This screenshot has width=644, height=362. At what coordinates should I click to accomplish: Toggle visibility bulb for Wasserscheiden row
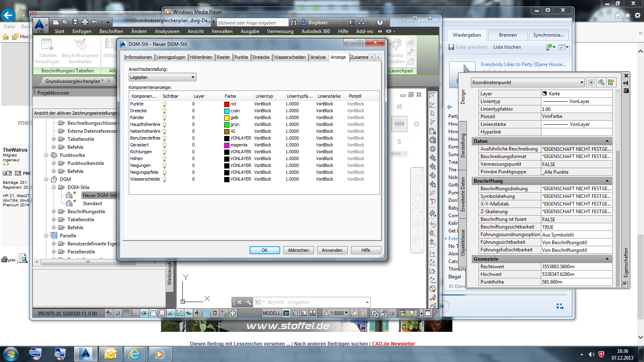pyautogui.click(x=164, y=179)
